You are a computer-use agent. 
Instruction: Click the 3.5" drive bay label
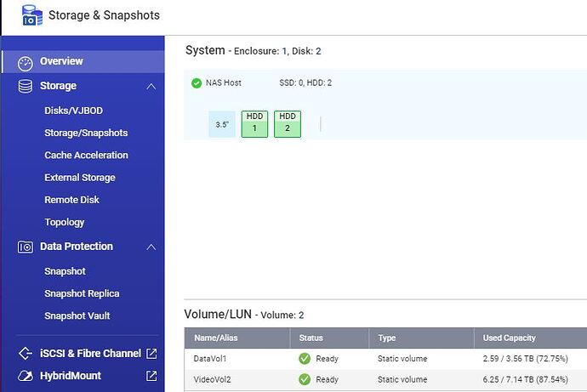pos(221,124)
